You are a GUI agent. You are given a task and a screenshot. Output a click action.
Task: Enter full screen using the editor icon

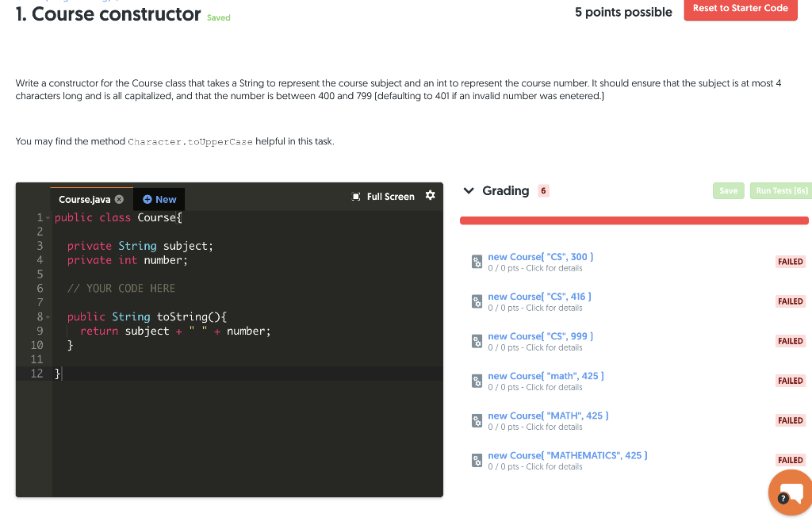(356, 196)
